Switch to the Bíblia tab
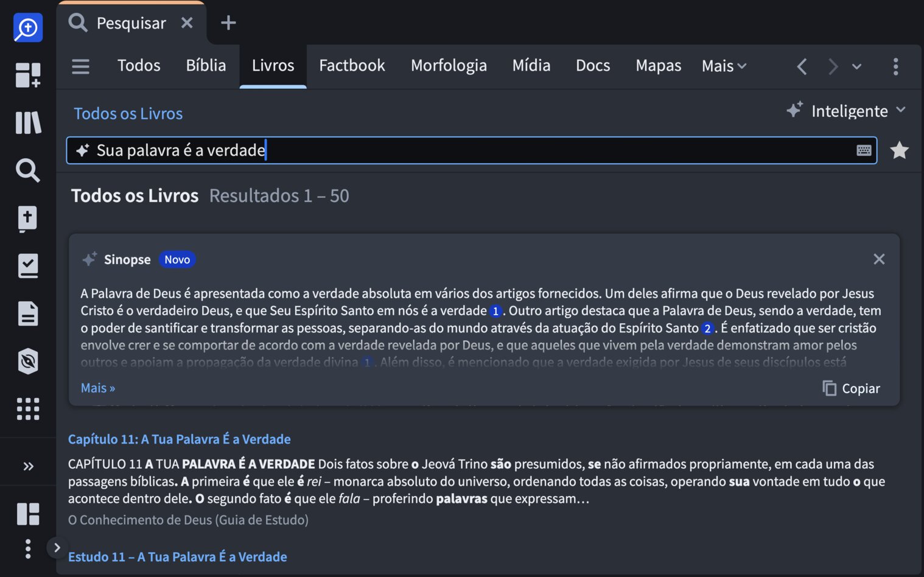The height and width of the screenshot is (577, 924). pos(206,66)
